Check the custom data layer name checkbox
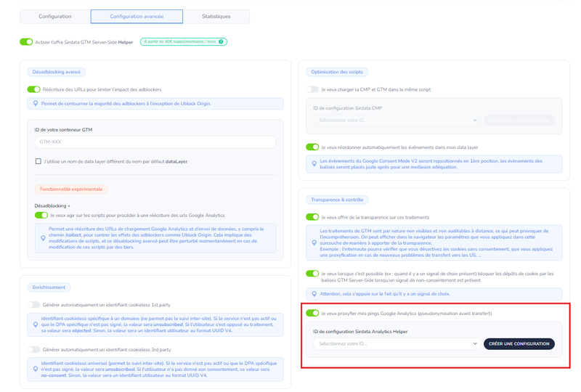Viewport: 581px width, 392px height. coord(38,161)
